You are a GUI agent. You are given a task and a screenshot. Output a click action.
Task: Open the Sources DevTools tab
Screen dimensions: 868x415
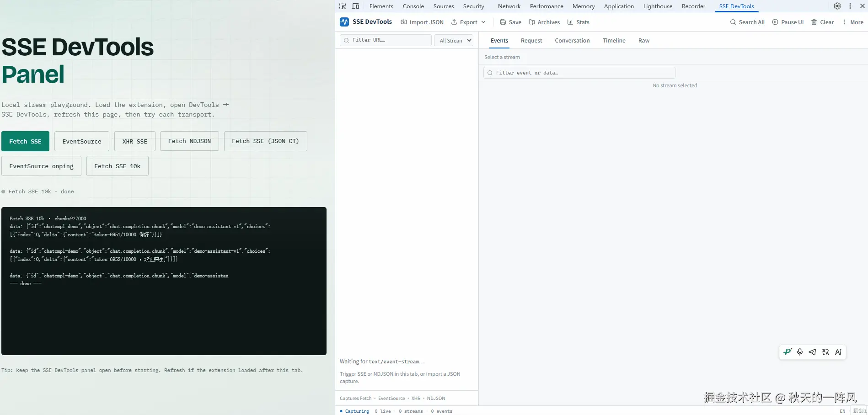444,6
